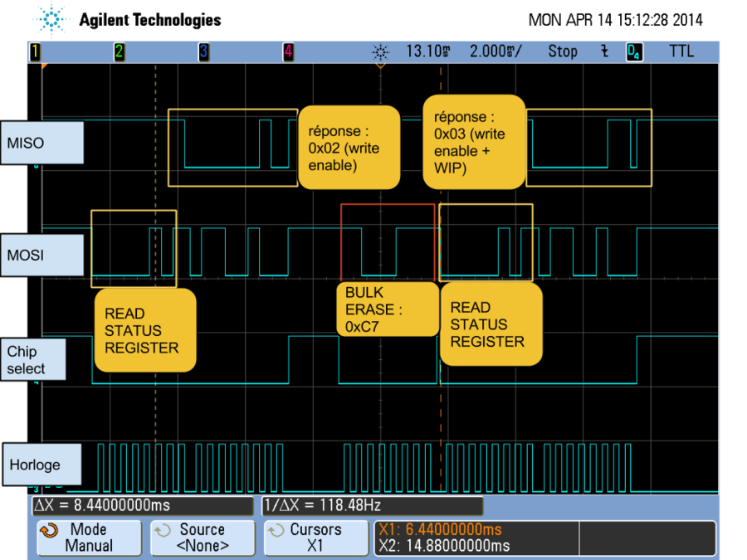This screenshot has height=560, width=747.
Task: Click the Stop run status indicator
Action: pos(562,51)
